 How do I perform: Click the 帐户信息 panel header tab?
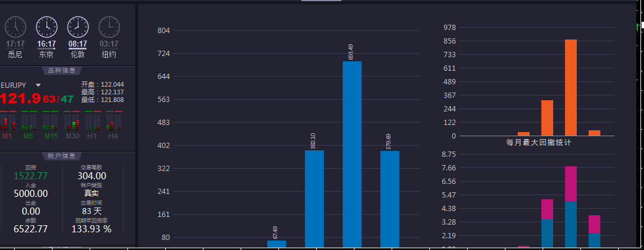pyautogui.click(x=61, y=156)
